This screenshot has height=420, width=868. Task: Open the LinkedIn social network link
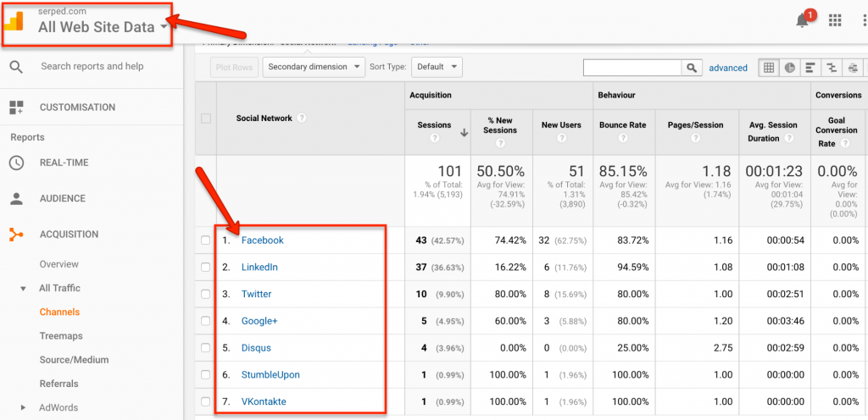(x=259, y=268)
